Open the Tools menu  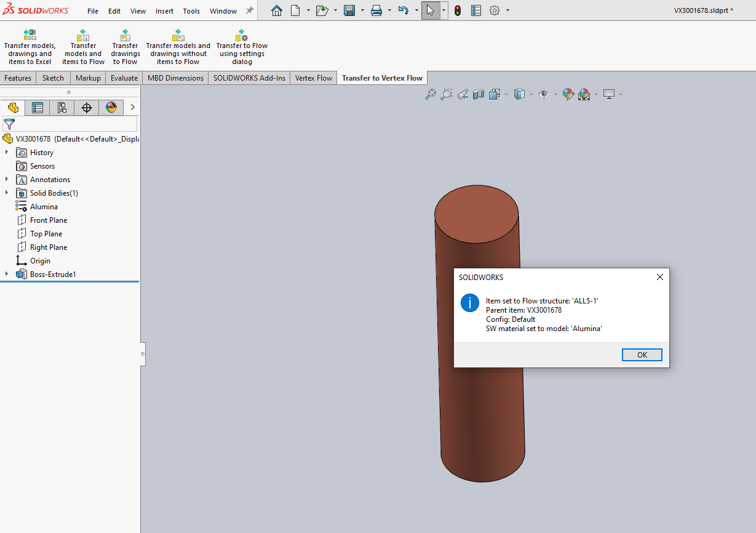click(x=191, y=11)
